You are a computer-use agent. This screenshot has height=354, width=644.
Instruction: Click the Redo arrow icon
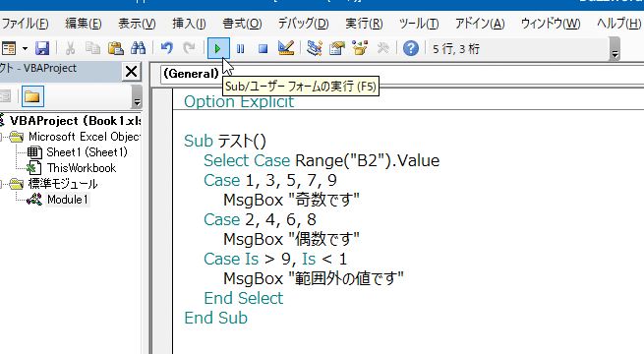tap(189, 48)
